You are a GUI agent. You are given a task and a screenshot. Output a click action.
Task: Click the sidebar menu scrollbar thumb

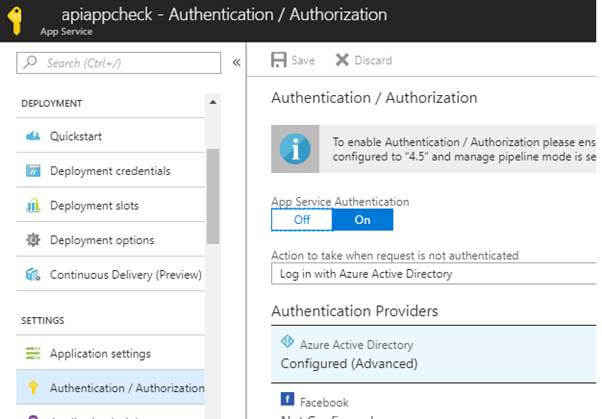[x=213, y=196]
